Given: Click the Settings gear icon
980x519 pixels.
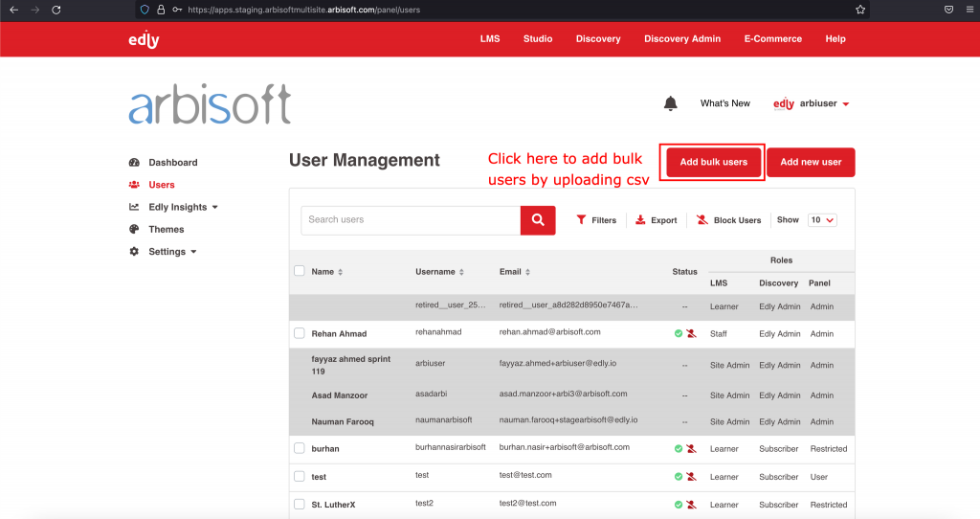Looking at the screenshot, I should pyautogui.click(x=134, y=252).
